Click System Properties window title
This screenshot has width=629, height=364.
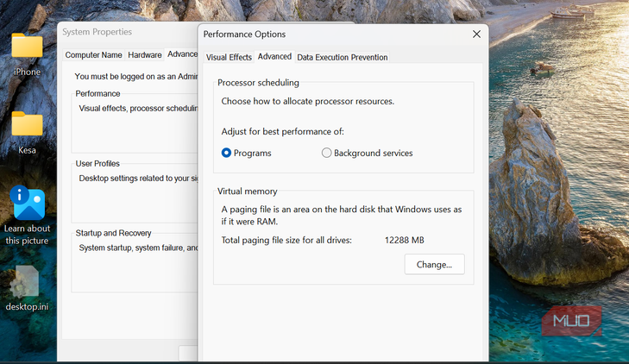click(97, 32)
